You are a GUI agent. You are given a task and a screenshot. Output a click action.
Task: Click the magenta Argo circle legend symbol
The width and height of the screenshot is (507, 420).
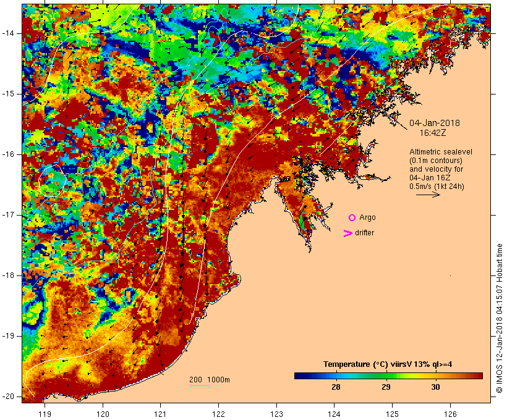tap(352, 218)
